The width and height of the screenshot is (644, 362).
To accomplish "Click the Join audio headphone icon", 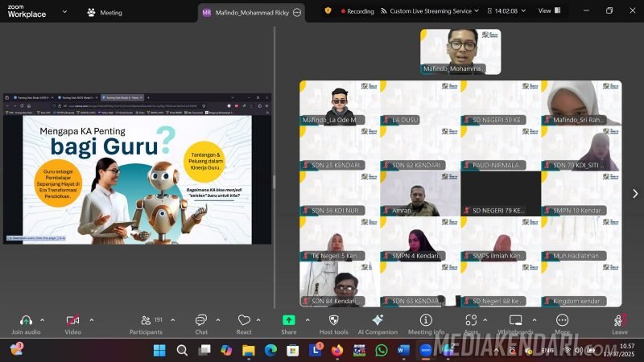I will [x=27, y=320].
